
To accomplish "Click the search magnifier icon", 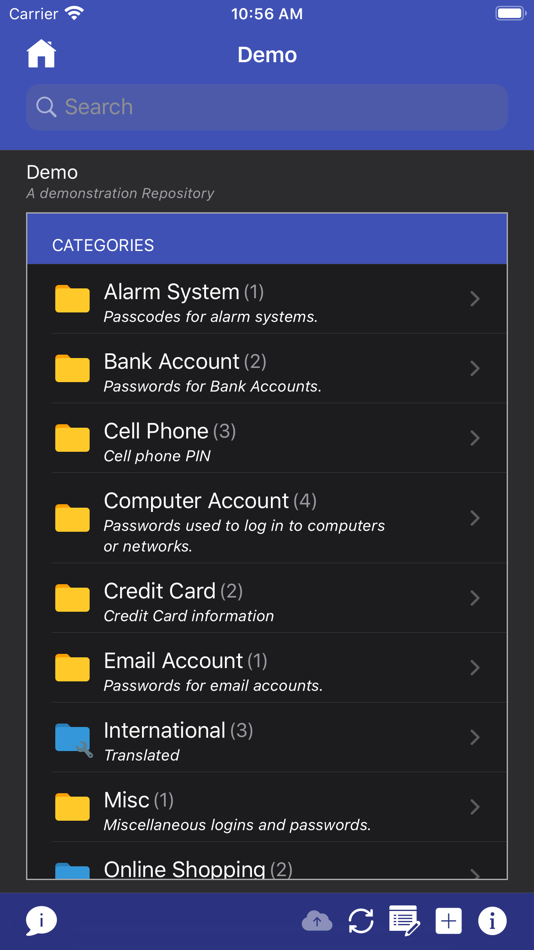I will click(46, 107).
